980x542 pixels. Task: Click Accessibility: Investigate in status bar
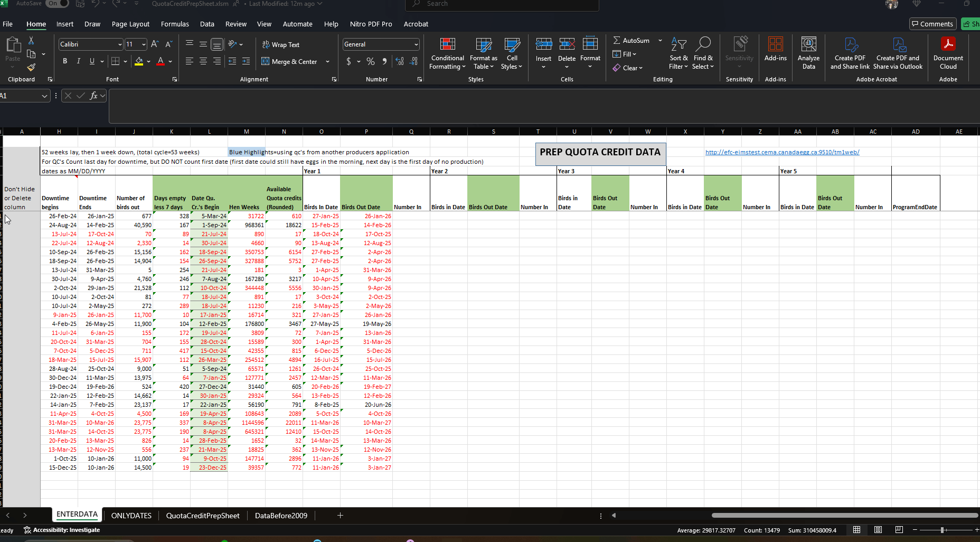pyautogui.click(x=61, y=530)
